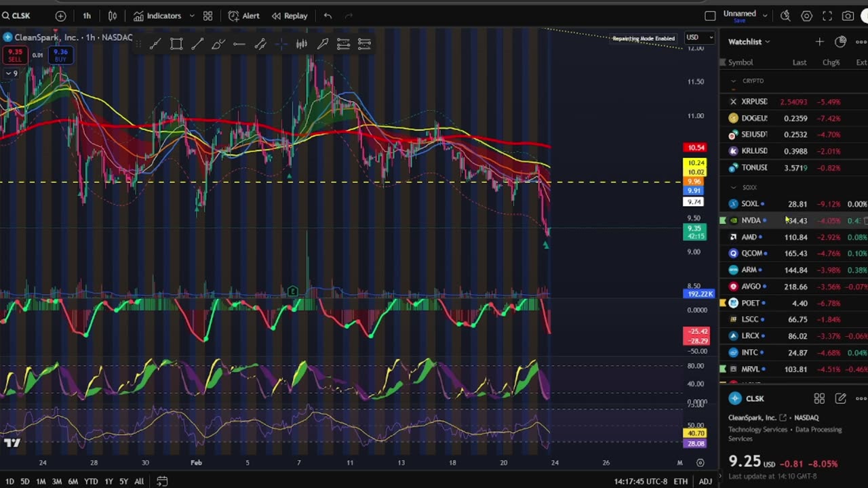Collapse the SOXX watchlist section
868x488 pixels.
click(733, 187)
